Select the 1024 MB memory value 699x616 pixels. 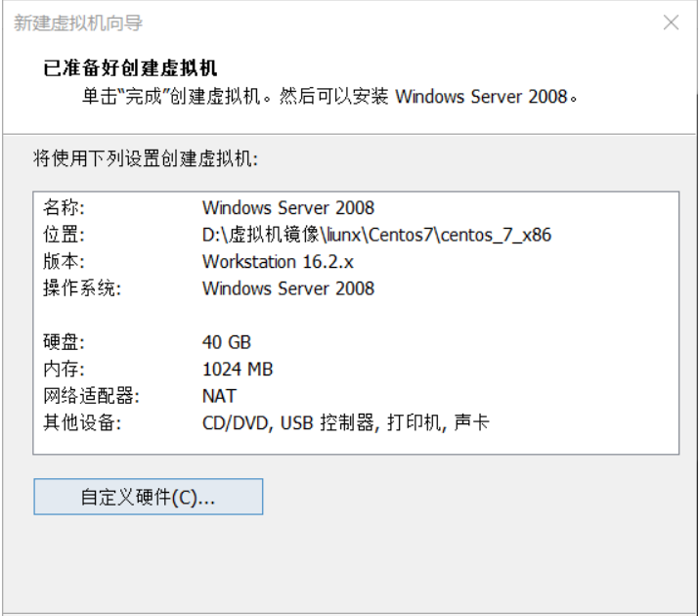coord(238,369)
